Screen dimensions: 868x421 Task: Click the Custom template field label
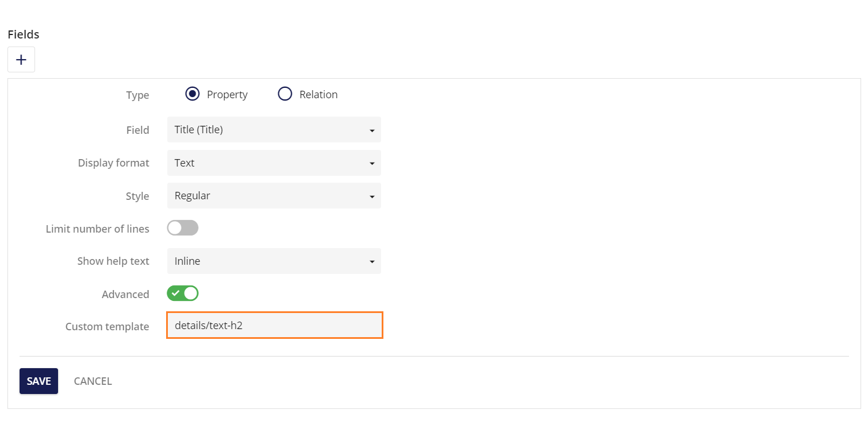pyautogui.click(x=107, y=326)
